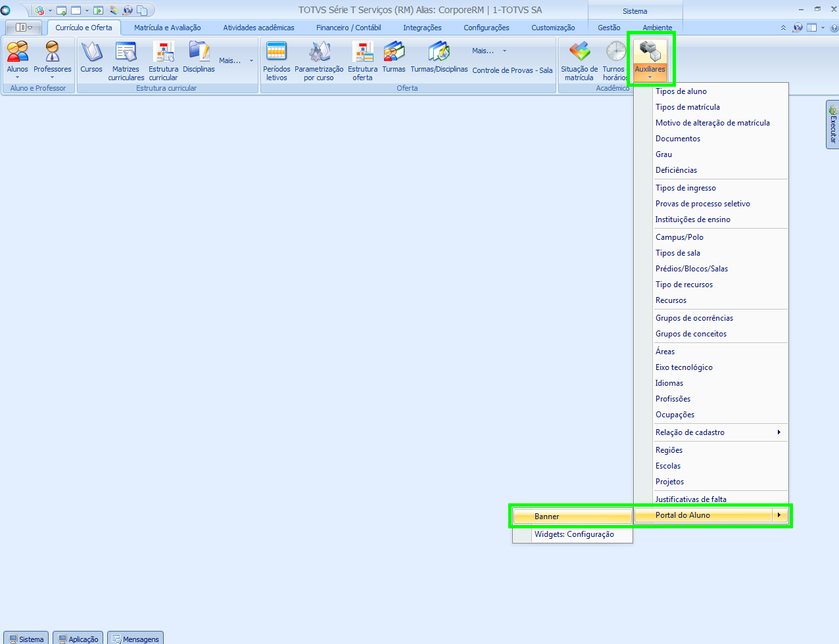This screenshot has height=644, width=839.
Task: Click the TOTVS application orb logo
Action: coord(6,11)
